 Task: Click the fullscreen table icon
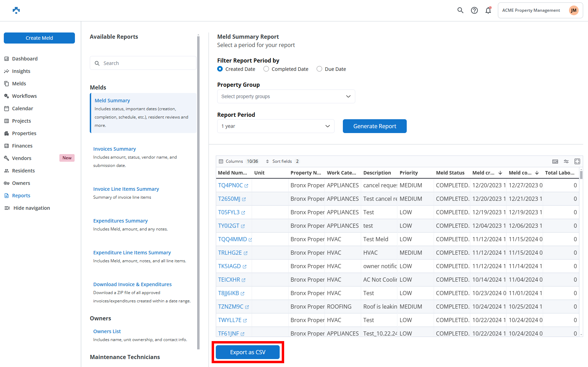tap(577, 161)
